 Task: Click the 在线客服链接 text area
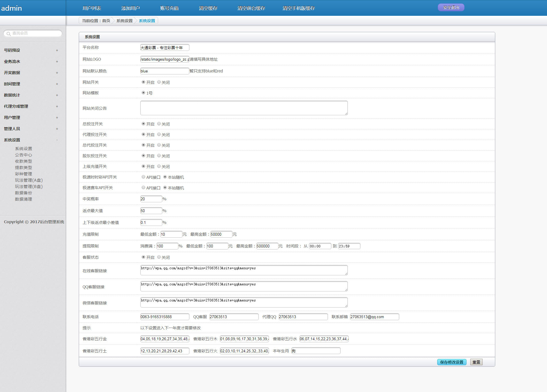(244, 270)
